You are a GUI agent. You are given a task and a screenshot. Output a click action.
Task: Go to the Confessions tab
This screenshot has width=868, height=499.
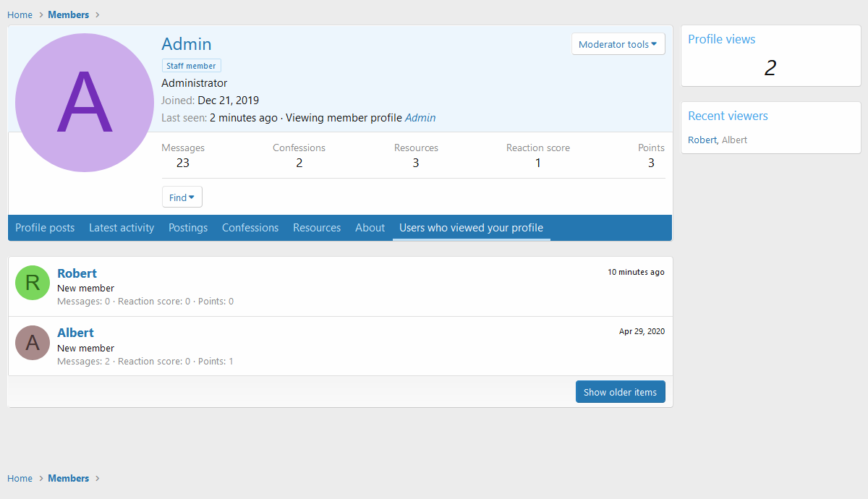(x=250, y=228)
